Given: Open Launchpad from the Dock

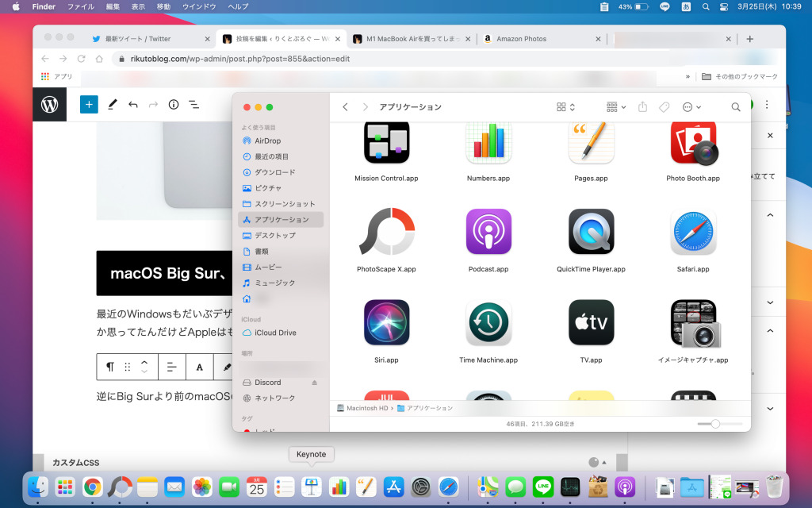Looking at the screenshot, I should [x=65, y=487].
